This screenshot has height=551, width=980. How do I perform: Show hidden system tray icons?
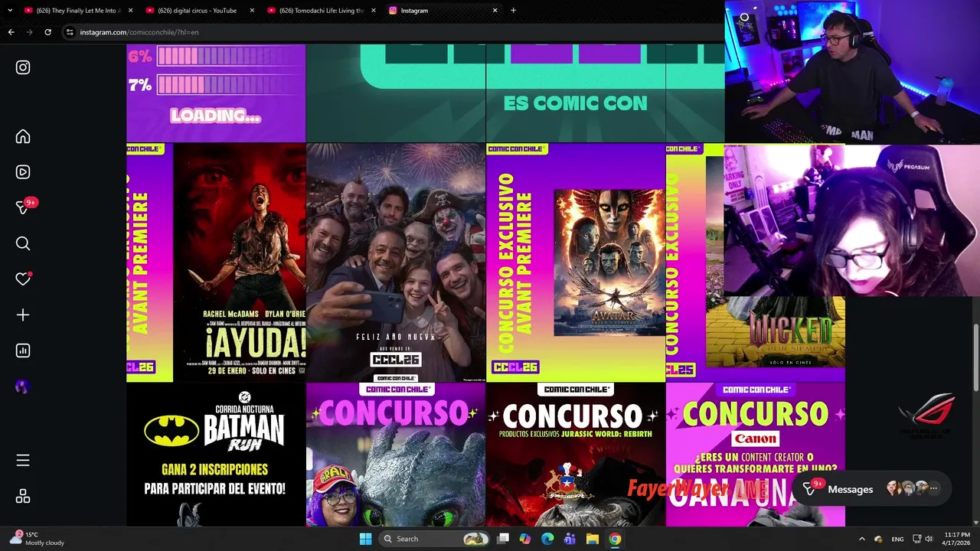click(861, 539)
